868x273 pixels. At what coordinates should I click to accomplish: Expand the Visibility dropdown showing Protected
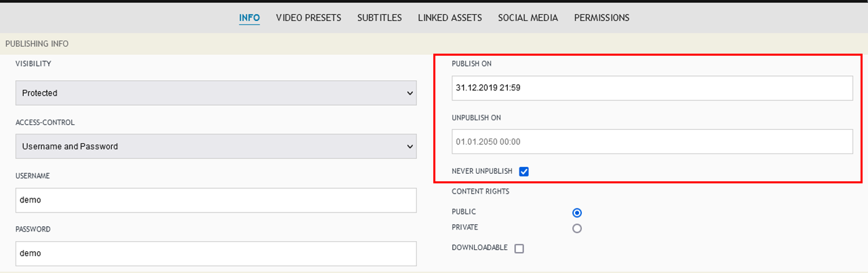coord(216,93)
